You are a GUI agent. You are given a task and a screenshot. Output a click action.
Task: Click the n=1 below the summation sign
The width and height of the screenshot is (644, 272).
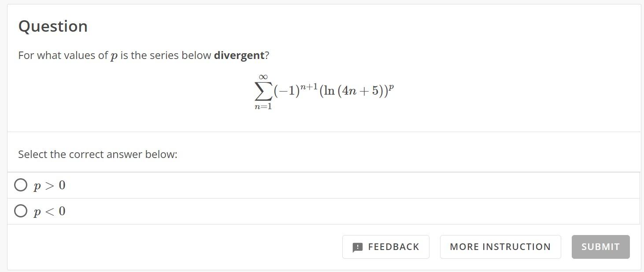pyautogui.click(x=263, y=106)
